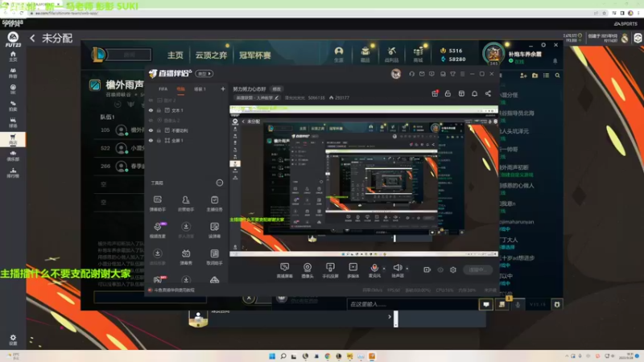The image size is (644, 362).
Task: Open the mail icon in 直播伴侣 title bar
Action: click(x=422, y=74)
